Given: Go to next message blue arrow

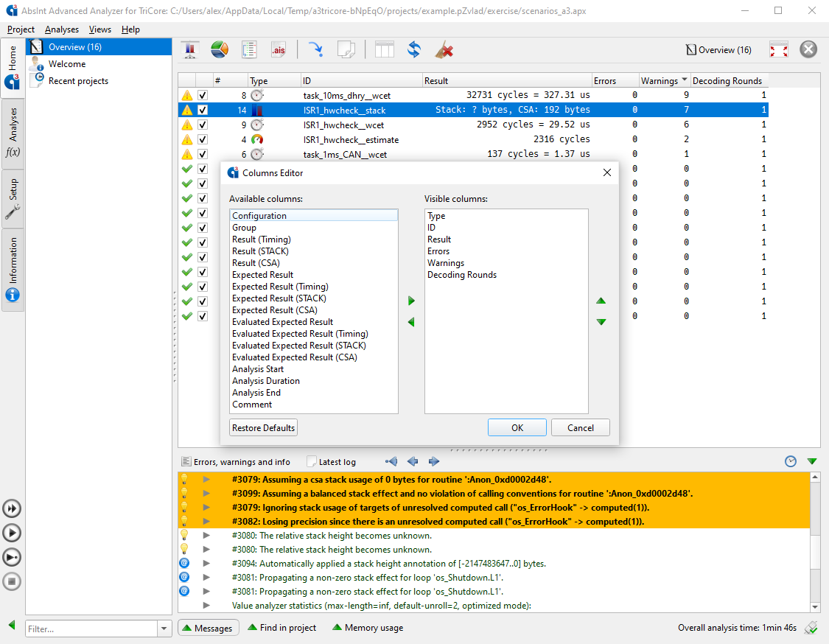Looking at the screenshot, I should coord(434,461).
